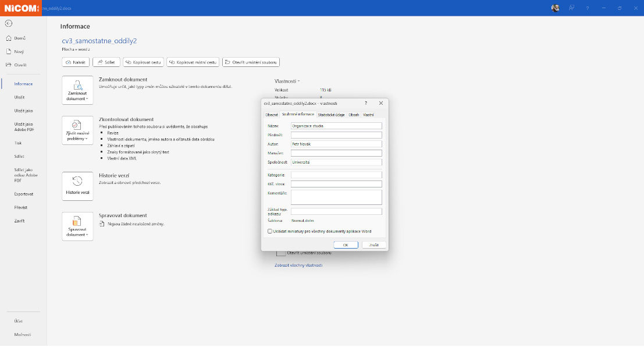
Task: Click the Historie verzí button
Action: click(x=77, y=186)
